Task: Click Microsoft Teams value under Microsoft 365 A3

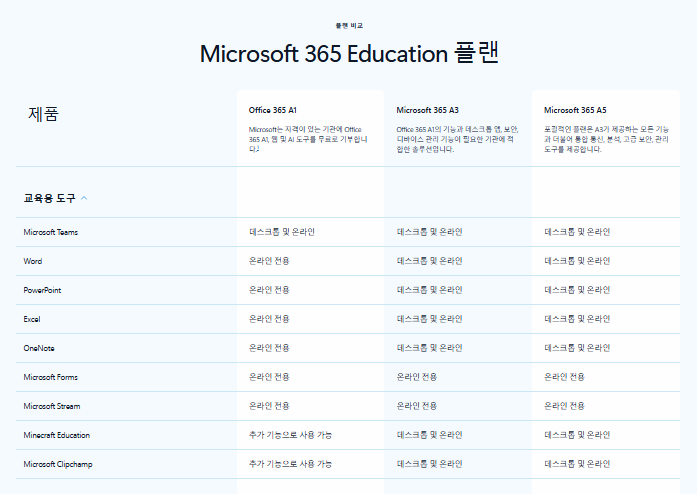Action: (x=429, y=232)
